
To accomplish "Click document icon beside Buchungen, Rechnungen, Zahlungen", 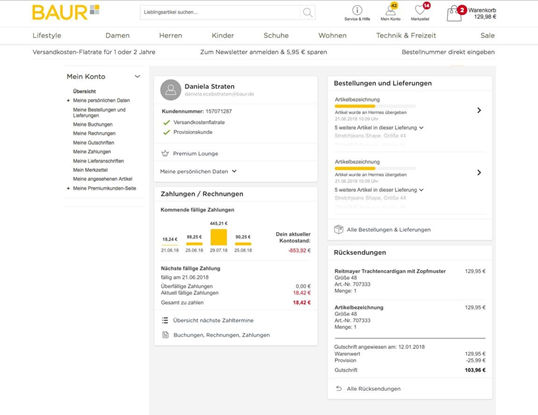I will click(x=165, y=335).
